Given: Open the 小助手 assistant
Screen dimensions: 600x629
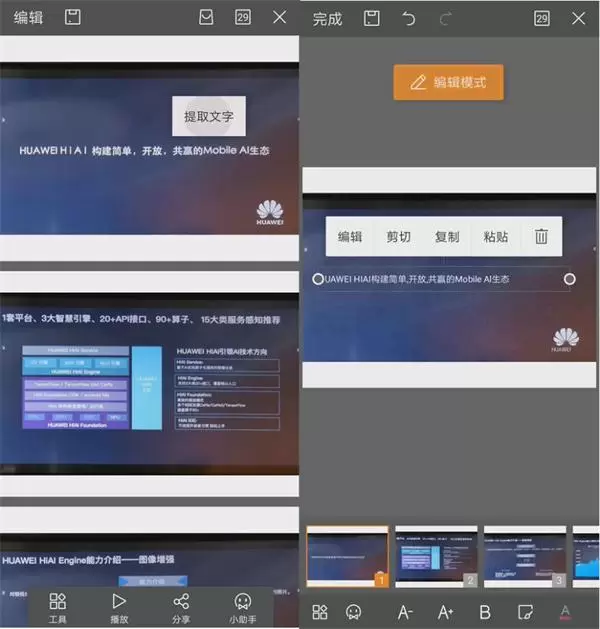Looking at the screenshot, I should 242,606.
